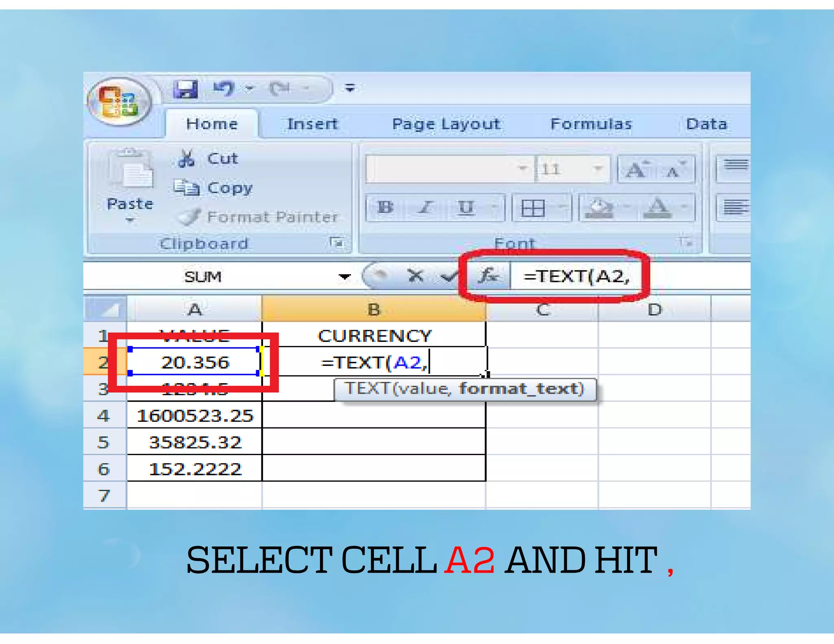Click the Font Color button

(658, 208)
